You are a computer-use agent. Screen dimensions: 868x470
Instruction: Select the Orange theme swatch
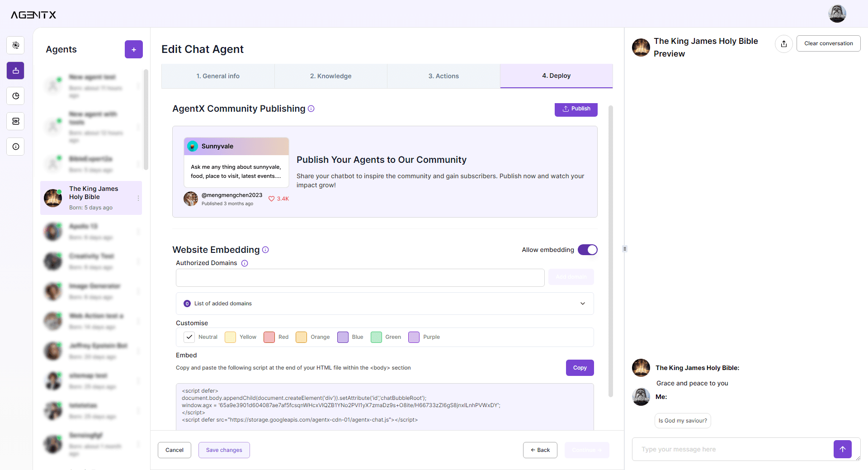[x=301, y=337]
